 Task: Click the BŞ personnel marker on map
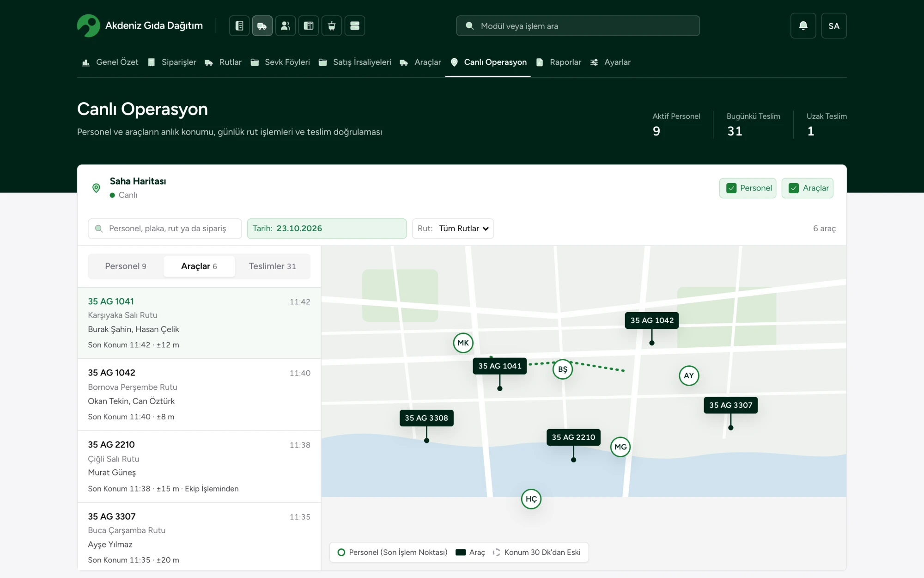click(x=563, y=369)
